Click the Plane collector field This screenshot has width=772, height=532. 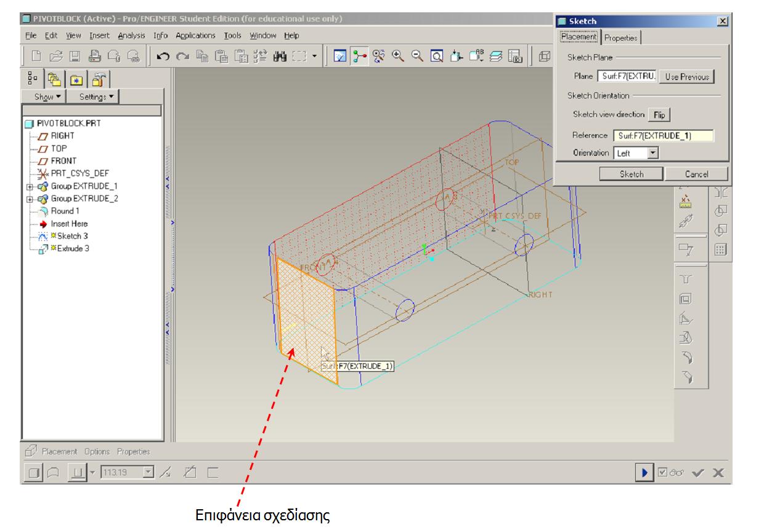pyautogui.click(x=627, y=77)
